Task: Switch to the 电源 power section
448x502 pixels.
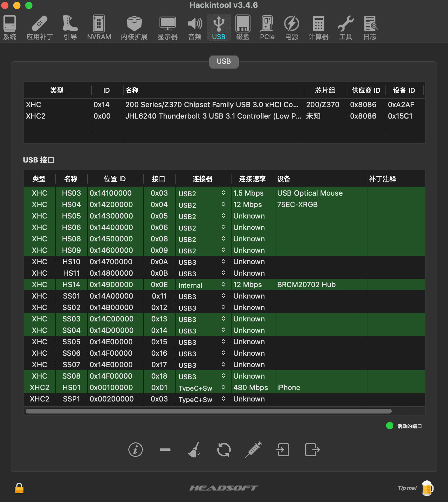Action: tap(291, 28)
